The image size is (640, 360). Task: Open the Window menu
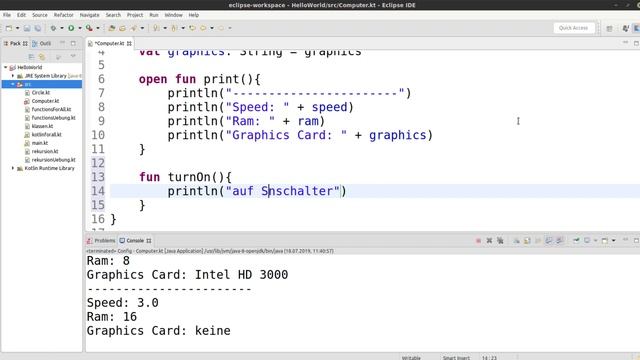173,15
